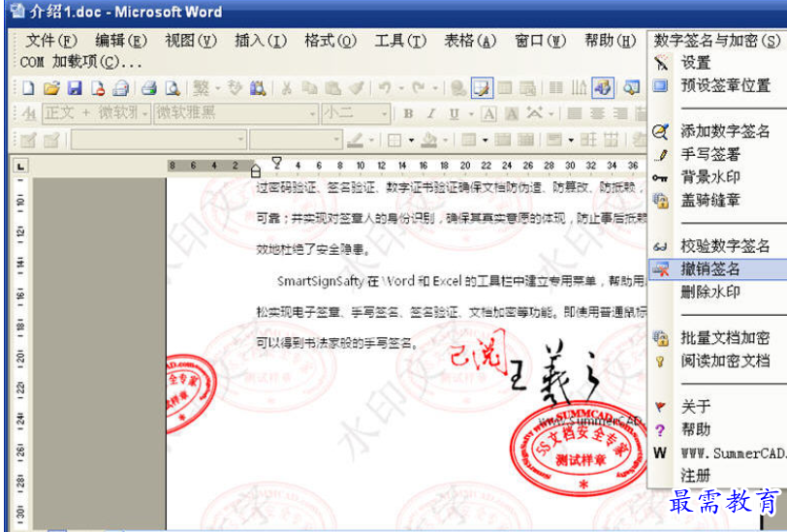This screenshot has height=532, width=787.
Task: Select 撤销签名 from the signature menu
Action: point(718,269)
